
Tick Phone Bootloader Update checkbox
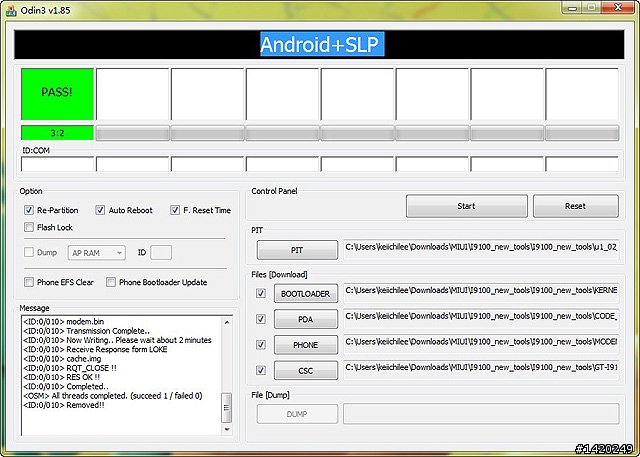pyautogui.click(x=111, y=282)
